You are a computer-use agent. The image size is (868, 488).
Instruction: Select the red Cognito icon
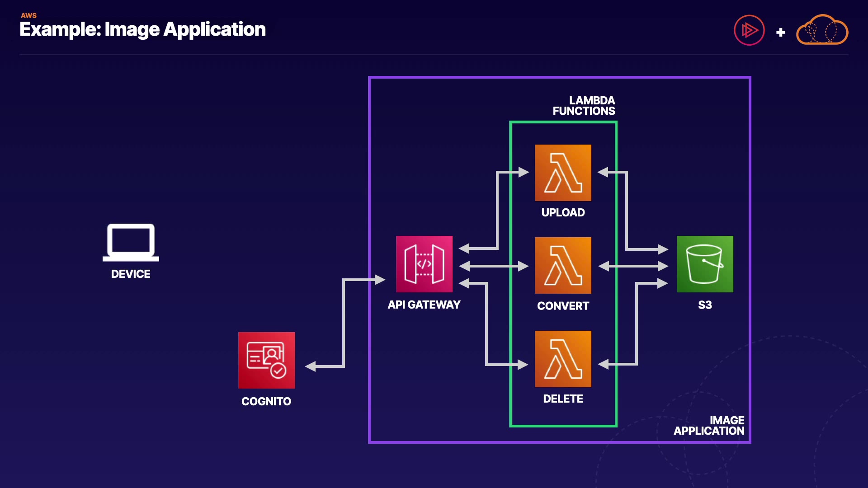point(266,360)
